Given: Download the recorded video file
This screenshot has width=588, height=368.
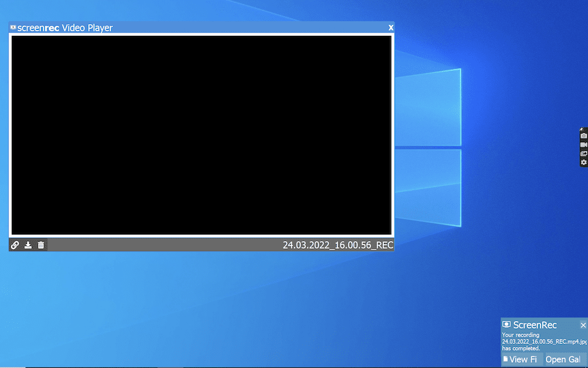Looking at the screenshot, I should click(x=27, y=245).
